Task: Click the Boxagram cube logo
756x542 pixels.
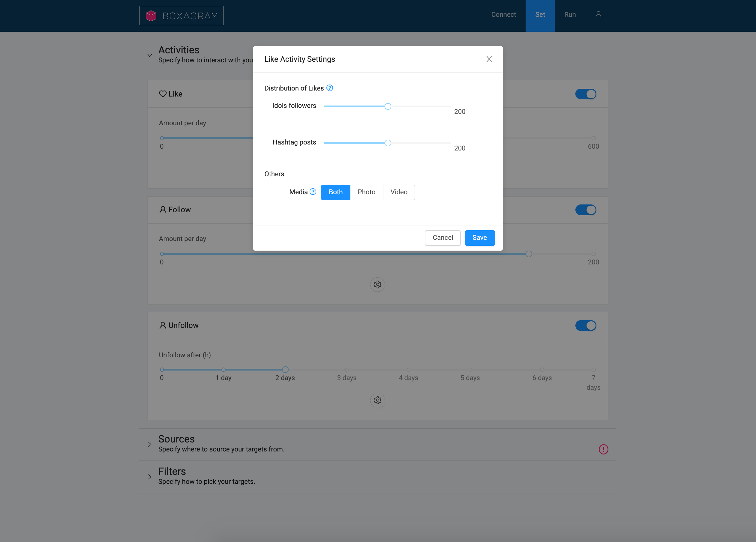Action: pos(151,16)
